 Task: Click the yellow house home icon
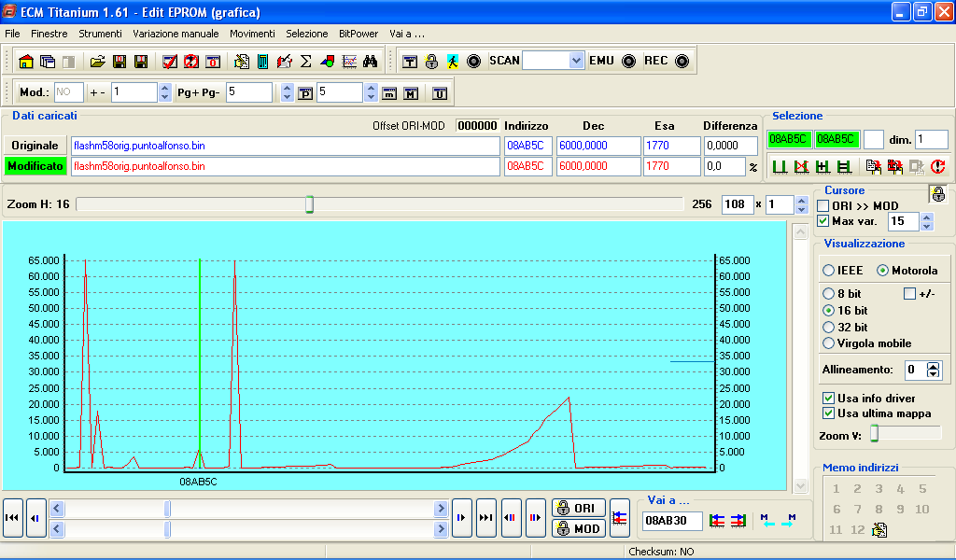(26, 62)
